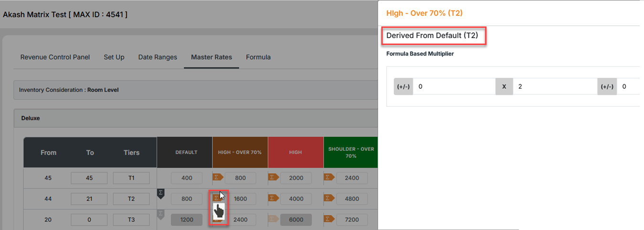Click faded sigma icon beside 6000 rate
This screenshot has width=644, height=230.
tap(274, 219)
